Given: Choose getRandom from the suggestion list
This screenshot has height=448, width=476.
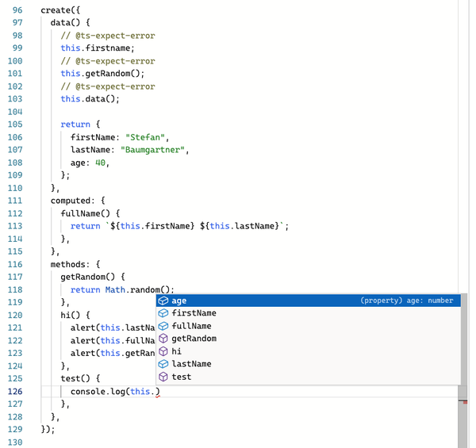Looking at the screenshot, I should click(194, 339).
